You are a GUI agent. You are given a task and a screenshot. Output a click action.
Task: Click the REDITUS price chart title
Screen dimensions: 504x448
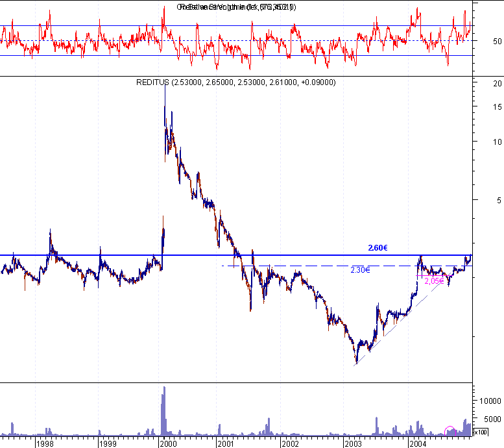tap(236, 82)
